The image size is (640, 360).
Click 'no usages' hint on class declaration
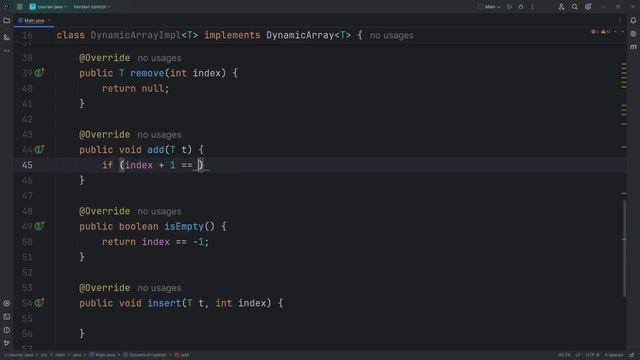391,36
